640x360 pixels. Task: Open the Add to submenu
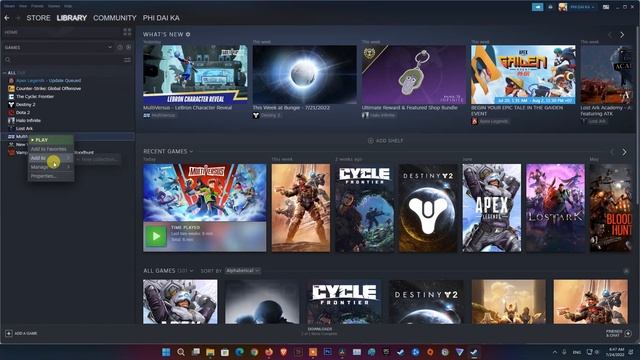click(51, 158)
